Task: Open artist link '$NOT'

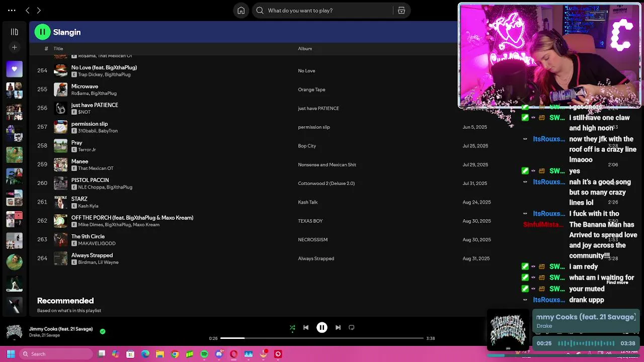Action: pyautogui.click(x=84, y=112)
